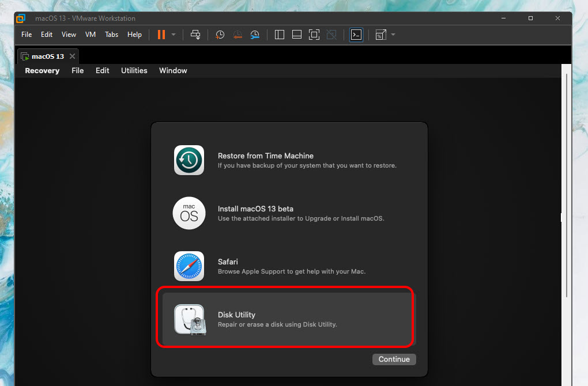Open VMware's Edit menu
The width and height of the screenshot is (588, 386).
(47, 35)
